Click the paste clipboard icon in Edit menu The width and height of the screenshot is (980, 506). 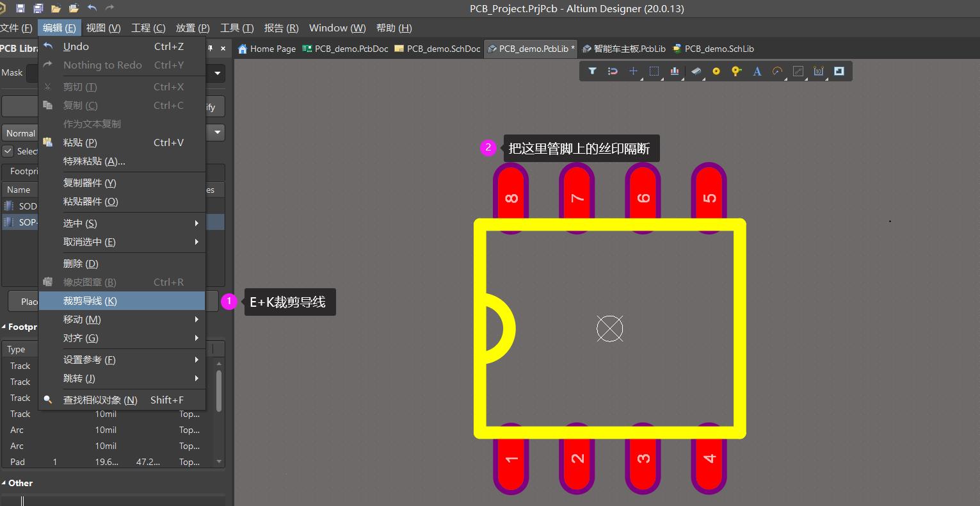tap(47, 142)
